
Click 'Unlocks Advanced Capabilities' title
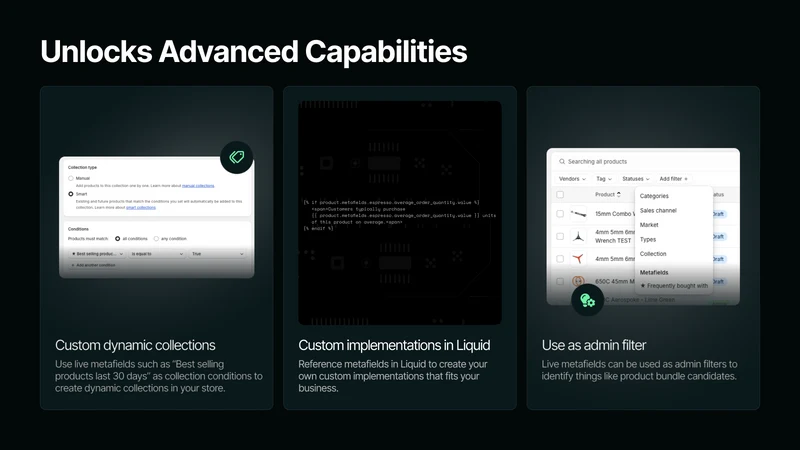[x=254, y=52]
